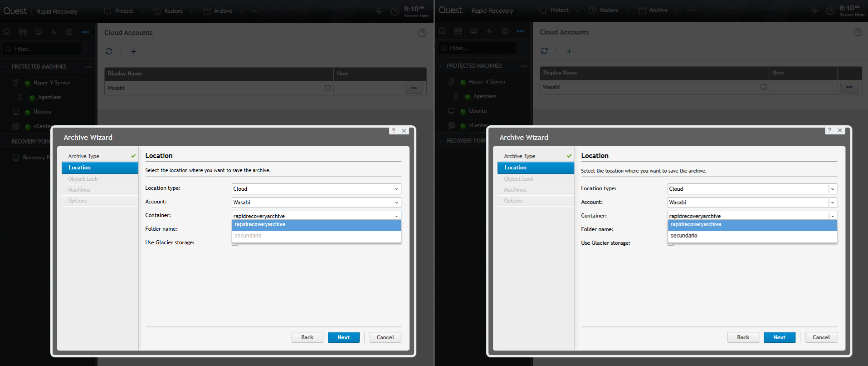This screenshot has width=868, height=366.
Task: Select secundario in right container list
Action: (752, 236)
